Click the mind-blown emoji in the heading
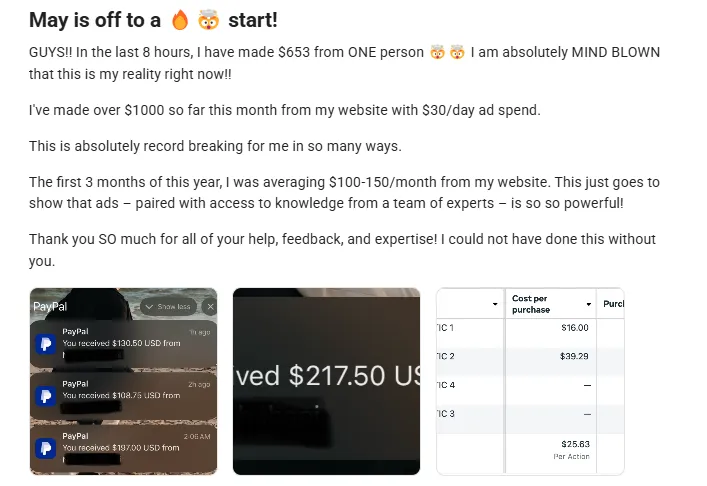The height and width of the screenshot is (486, 707). coord(208,20)
